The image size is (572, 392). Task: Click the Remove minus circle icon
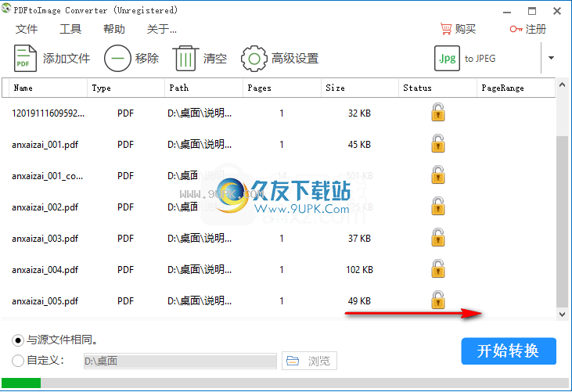point(117,59)
